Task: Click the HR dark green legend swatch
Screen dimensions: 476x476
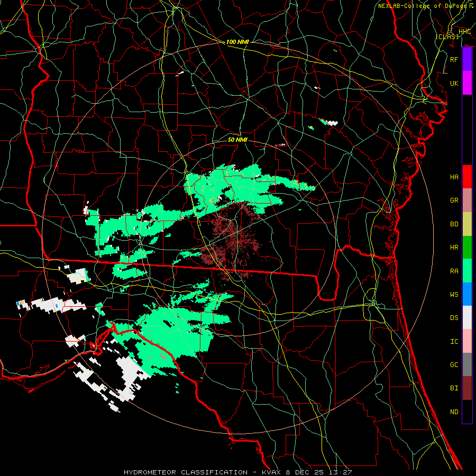Action: click(x=467, y=248)
